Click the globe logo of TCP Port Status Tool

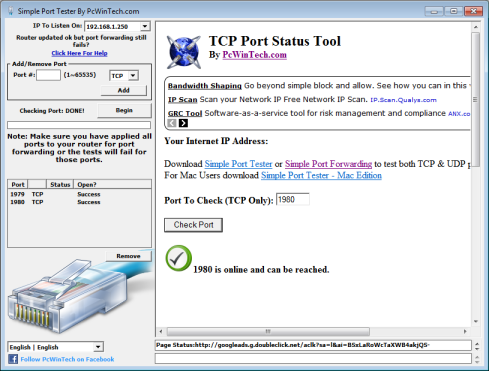184,53
